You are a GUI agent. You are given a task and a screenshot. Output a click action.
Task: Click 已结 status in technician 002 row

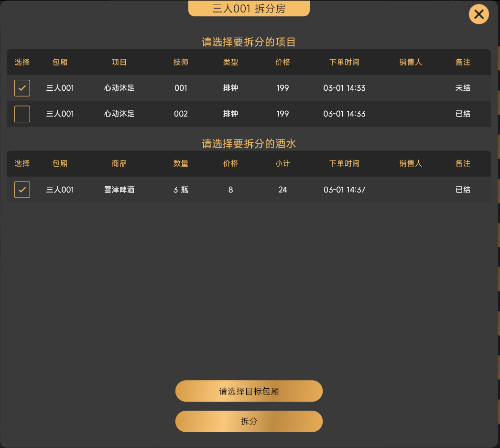(x=463, y=114)
